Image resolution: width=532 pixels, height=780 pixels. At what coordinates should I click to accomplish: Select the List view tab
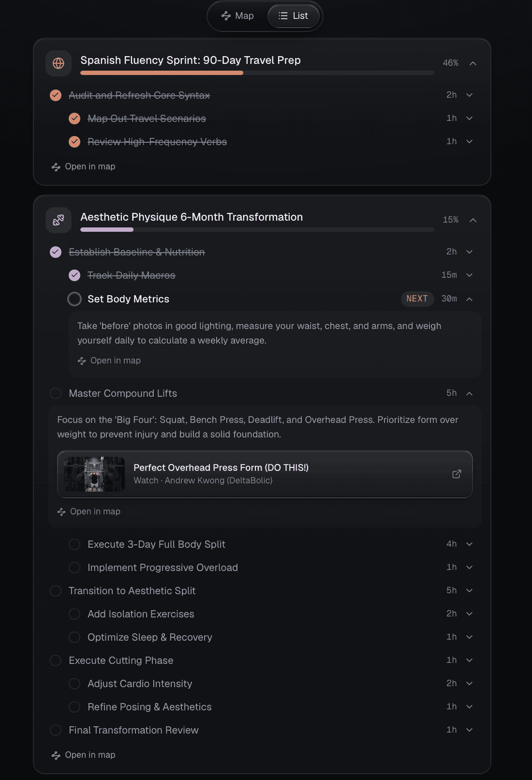click(294, 16)
